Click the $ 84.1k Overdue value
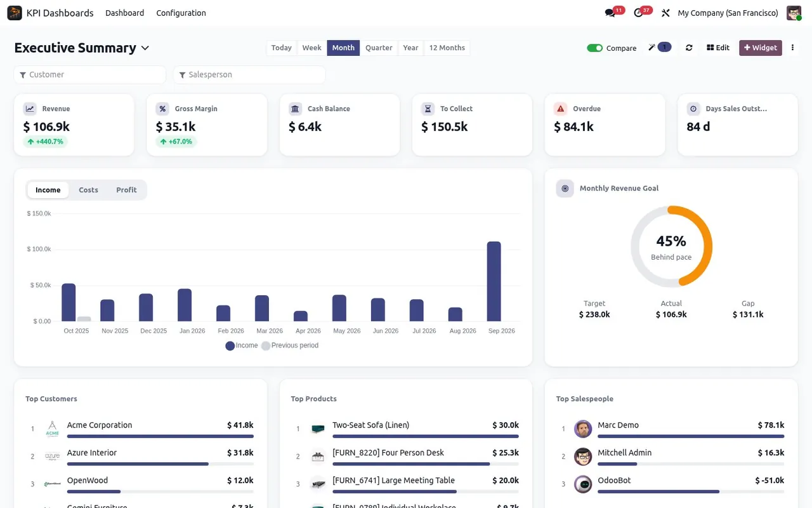The width and height of the screenshot is (812, 508). [x=573, y=127]
